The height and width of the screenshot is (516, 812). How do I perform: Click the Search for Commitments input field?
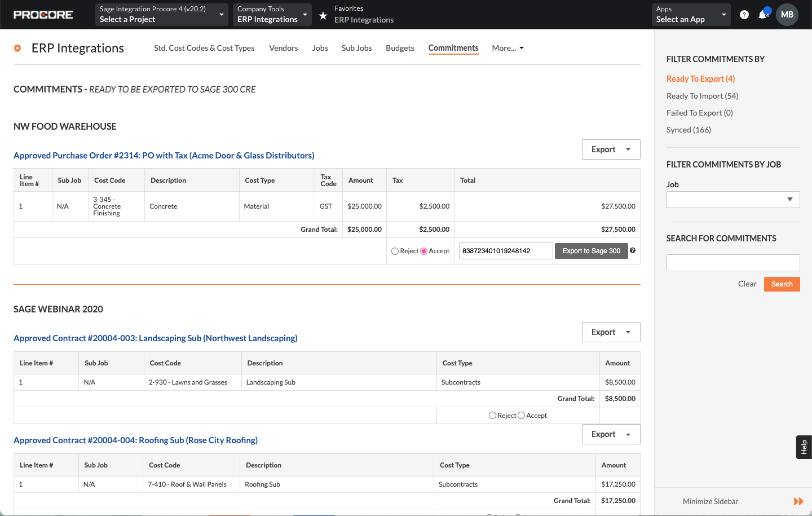click(733, 263)
